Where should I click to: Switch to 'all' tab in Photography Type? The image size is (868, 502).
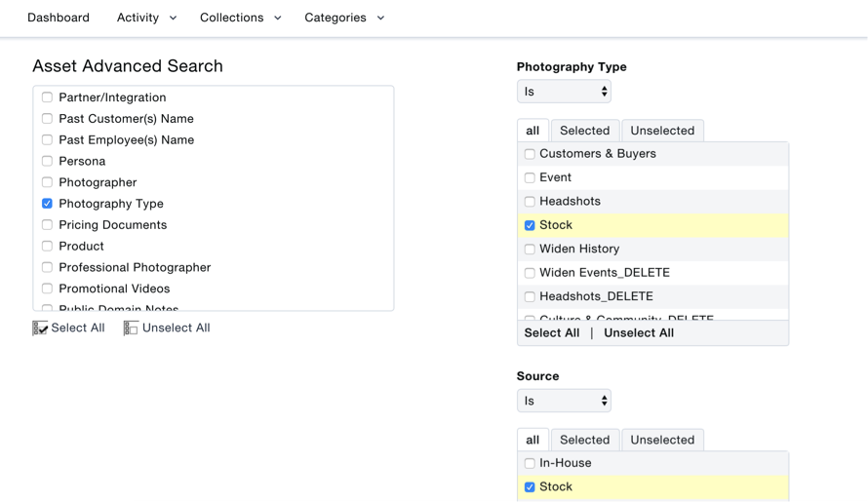pyautogui.click(x=533, y=131)
